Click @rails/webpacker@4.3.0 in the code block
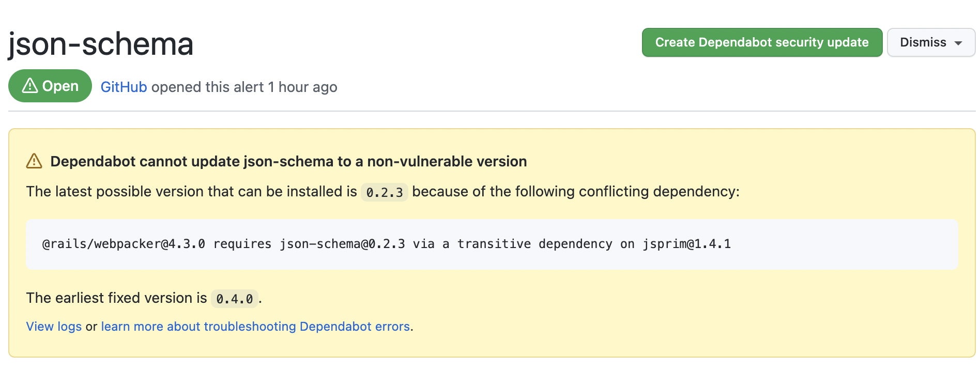 pos(124,244)
